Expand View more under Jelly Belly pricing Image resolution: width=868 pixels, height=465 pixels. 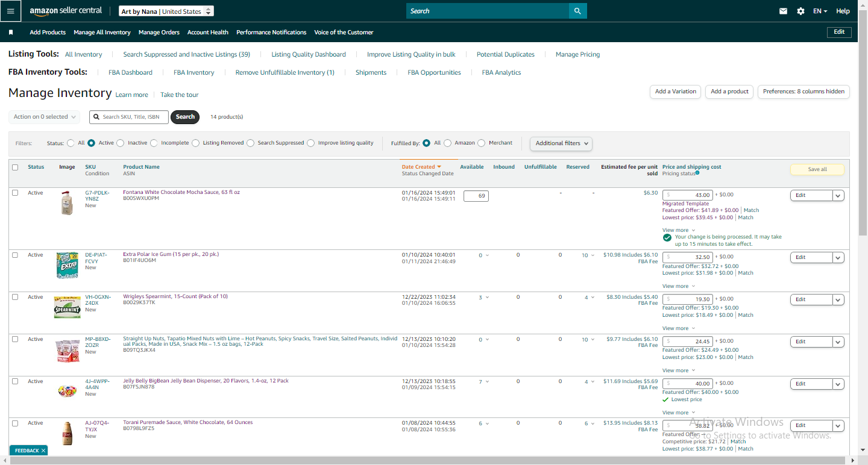click(679, 413)
